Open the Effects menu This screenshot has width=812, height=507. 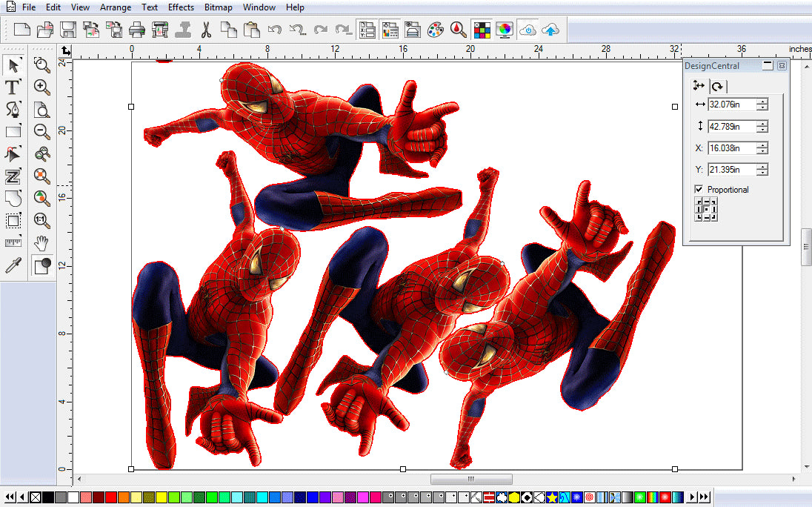(x=181, y=7)
